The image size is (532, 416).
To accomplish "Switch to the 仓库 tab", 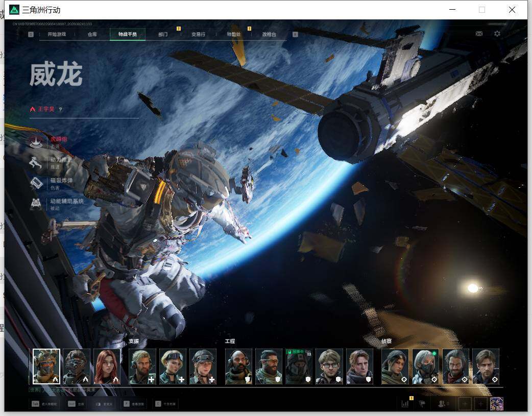I will tap(92, 34).
